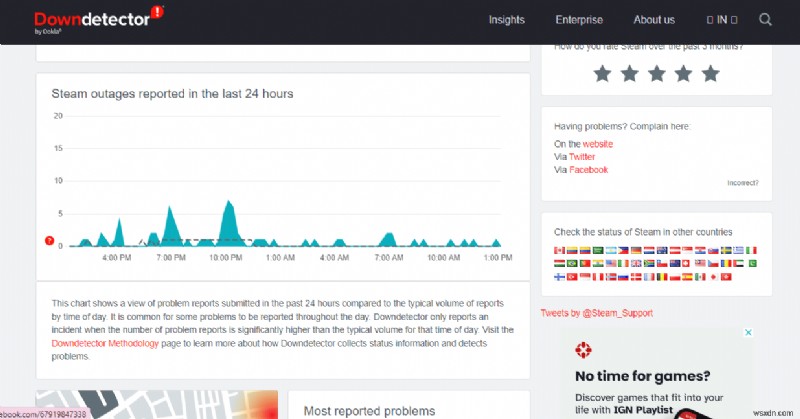Click the outage map thumbnail
The image size is (800, 419).
pos(157,405)
